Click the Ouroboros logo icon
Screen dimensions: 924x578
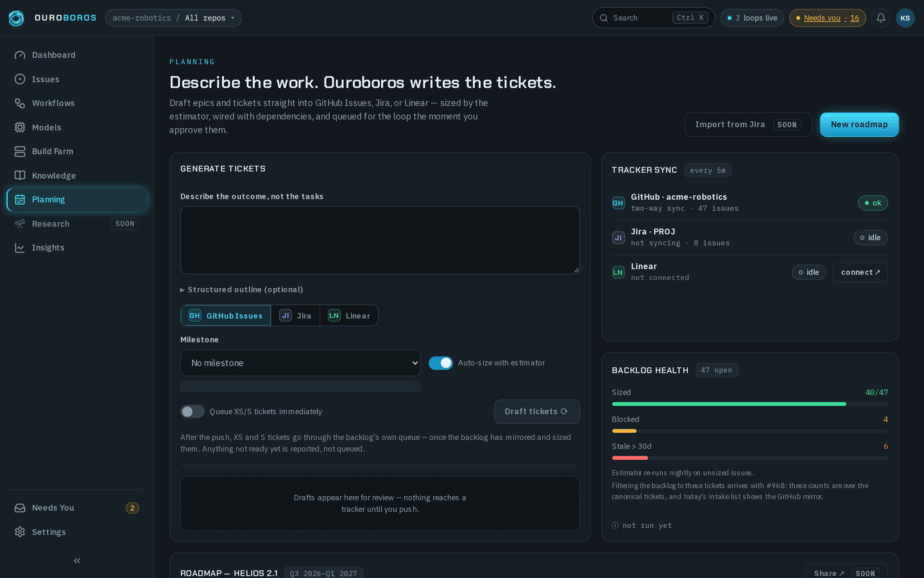(x=16, y=18)
